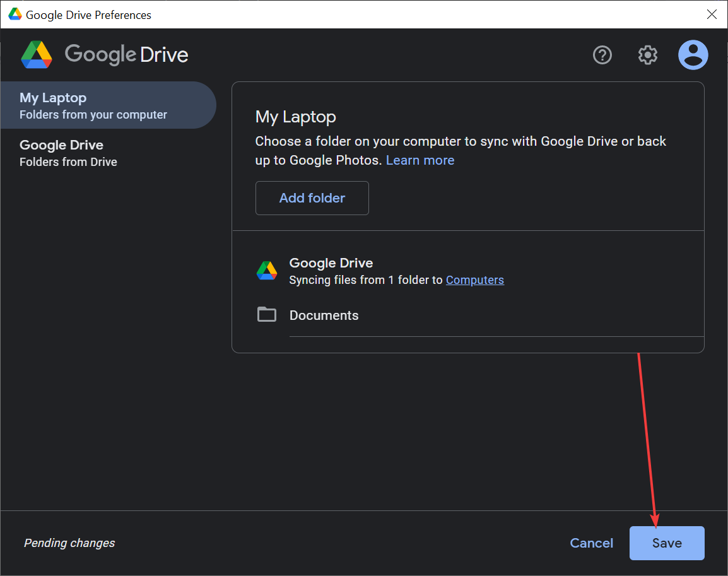The image size is (728, 576).
Task: Click the Documents folder icon
Action: tap(267, 315)
